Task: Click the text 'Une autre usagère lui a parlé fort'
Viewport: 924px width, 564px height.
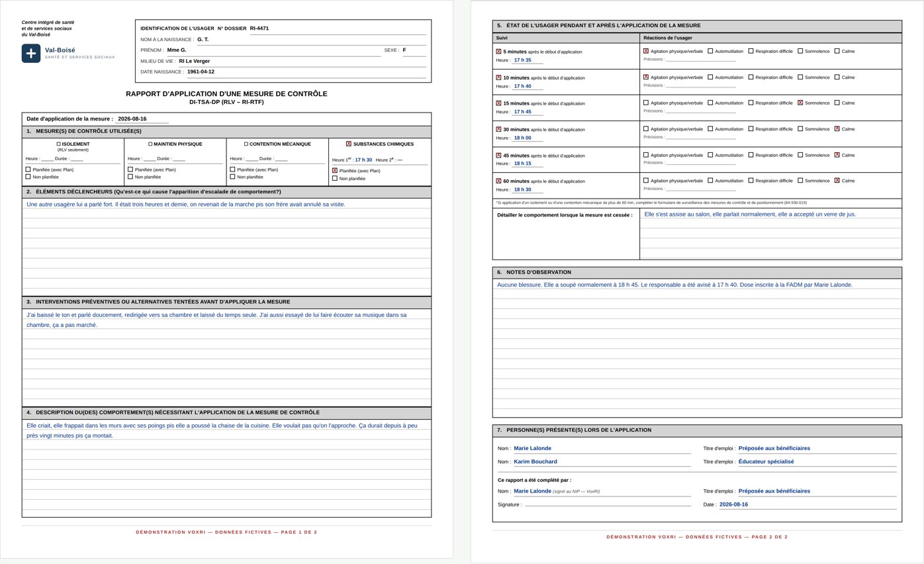Action: (69, 205)
